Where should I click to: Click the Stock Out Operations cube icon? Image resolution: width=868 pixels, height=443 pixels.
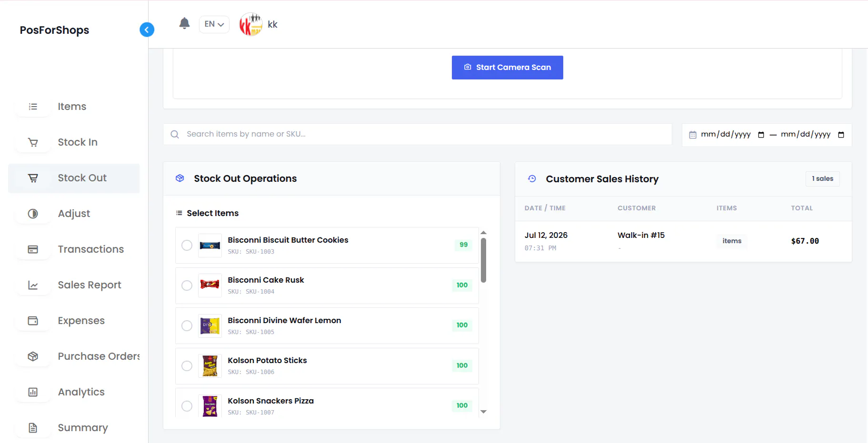[x=180, y=178]
